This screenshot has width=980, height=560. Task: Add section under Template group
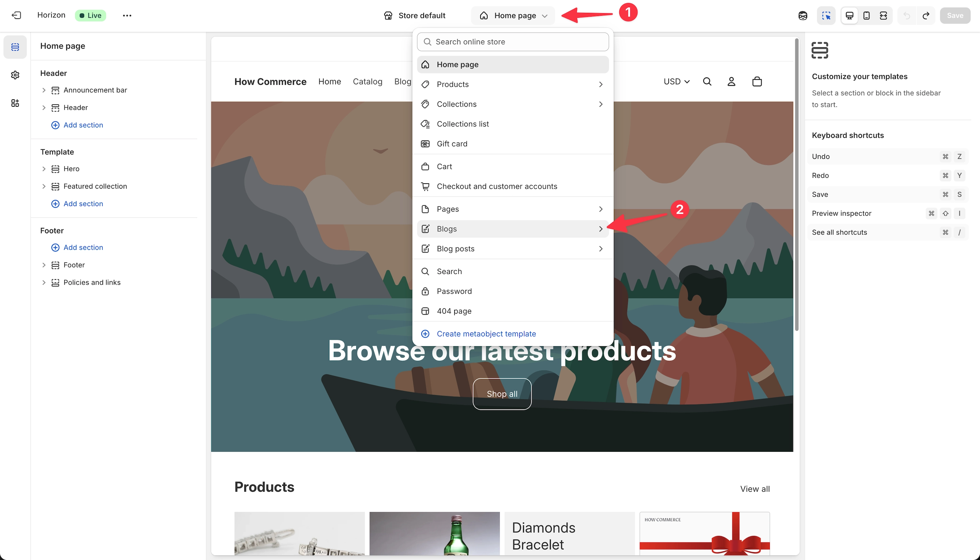(77, 204)
